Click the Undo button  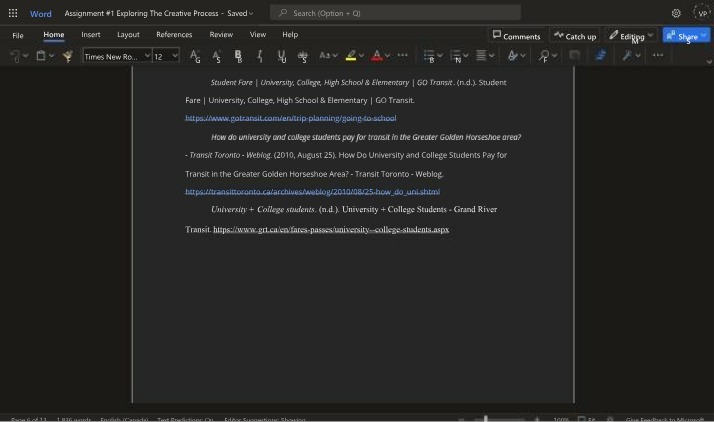15,56
